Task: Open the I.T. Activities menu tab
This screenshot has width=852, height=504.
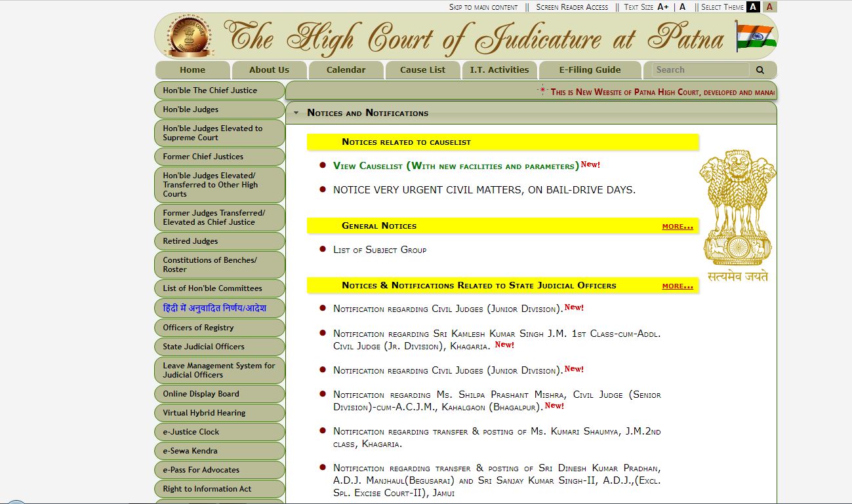Action: [499, 70]
